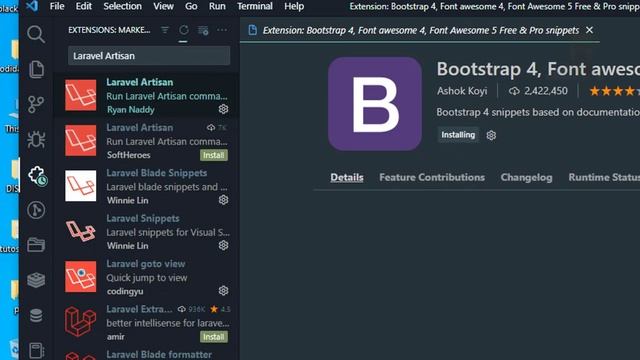The height and width of the screenshot is (360, 640).
Task: Click the star rating of Bootstrap extension
Action: coord(614,91)
